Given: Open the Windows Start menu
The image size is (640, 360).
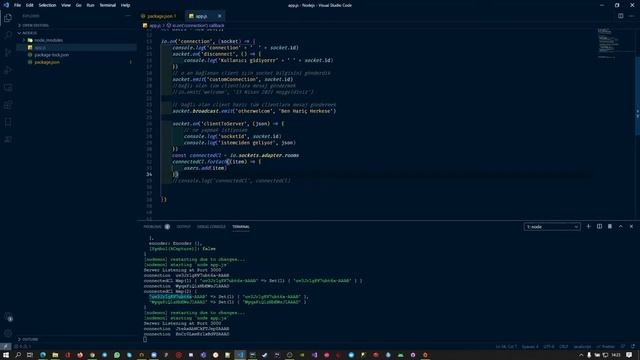Looking at the screenshot, I should click(x=6, y=355).
